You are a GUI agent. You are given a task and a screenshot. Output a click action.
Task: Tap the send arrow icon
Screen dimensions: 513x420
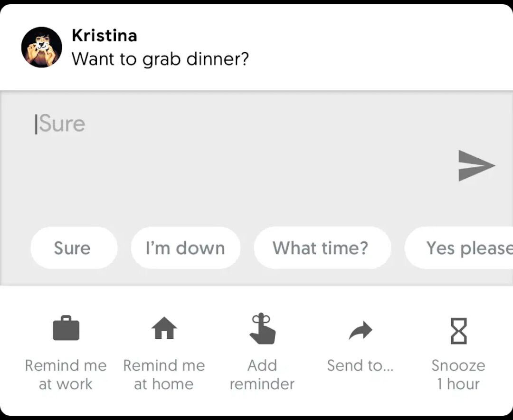[x=476, y=165]
